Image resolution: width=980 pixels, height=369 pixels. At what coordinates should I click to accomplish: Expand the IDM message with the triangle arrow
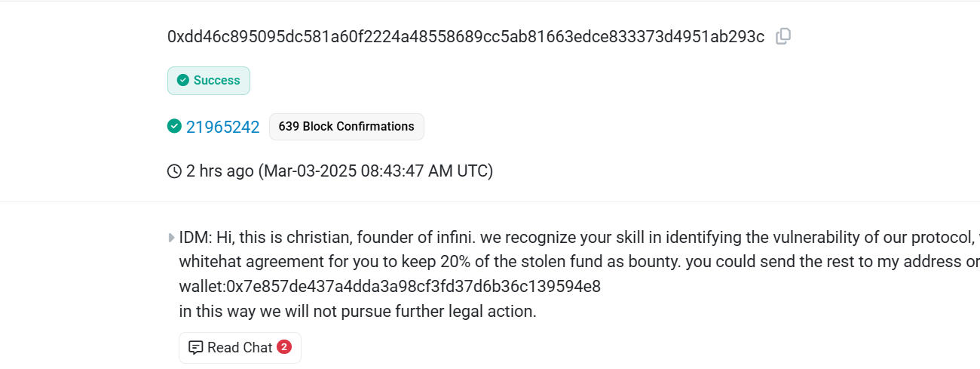tap(172, 238)
